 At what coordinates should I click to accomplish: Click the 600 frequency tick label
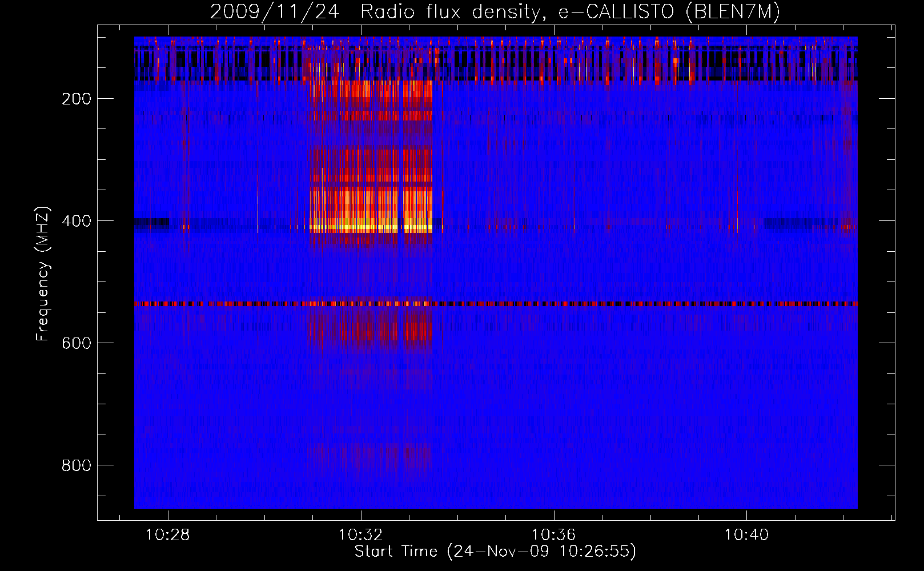coord(77,343)
